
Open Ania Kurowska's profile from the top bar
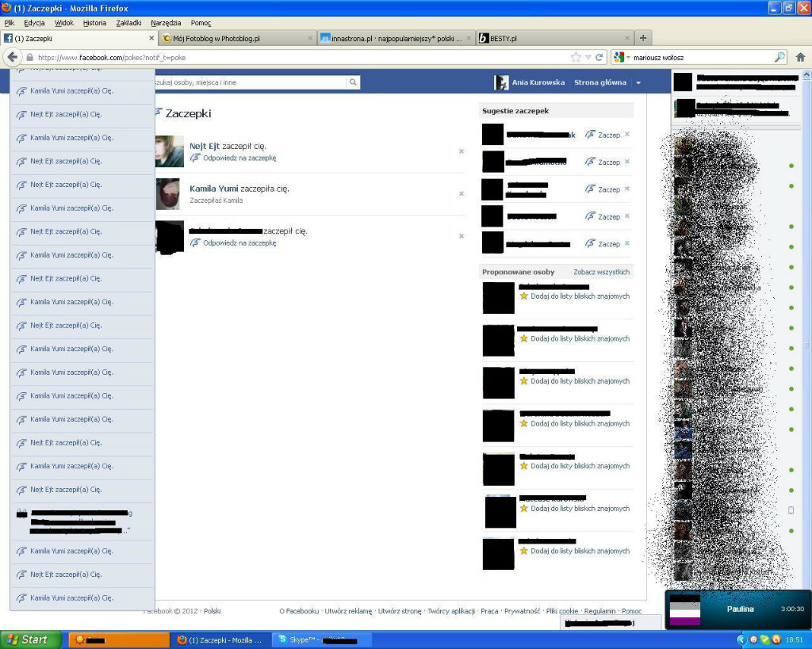(x=530, y=82)
